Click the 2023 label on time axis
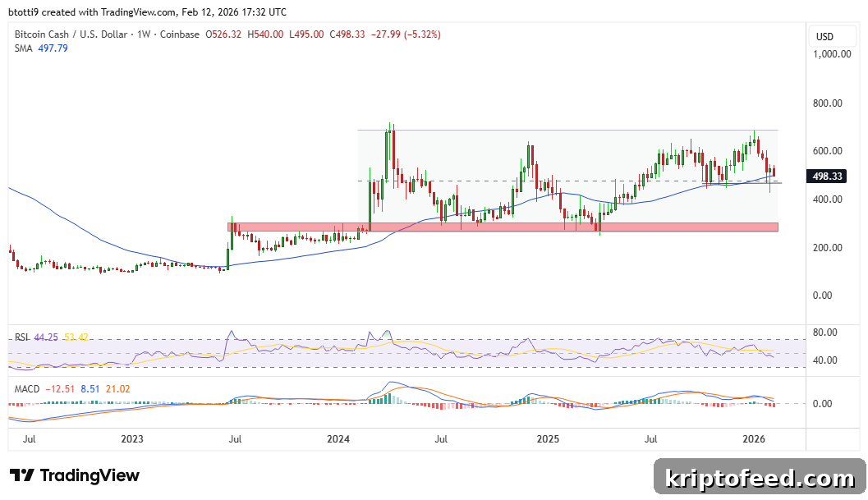The height and width of the screenshot is (500, 868). click(x=131, y=439)
